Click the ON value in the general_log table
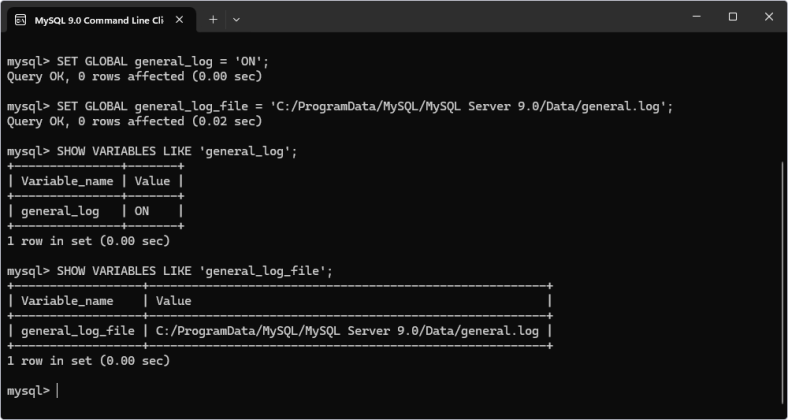Screen dimensions: 788x420 [x=142, y=212]
